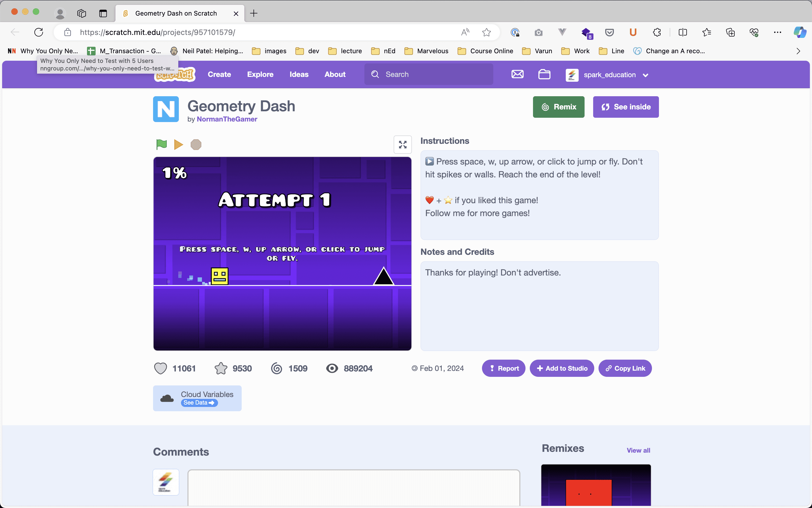
Task: Click the gray V extension icon
Action: (x=562, y=32)
